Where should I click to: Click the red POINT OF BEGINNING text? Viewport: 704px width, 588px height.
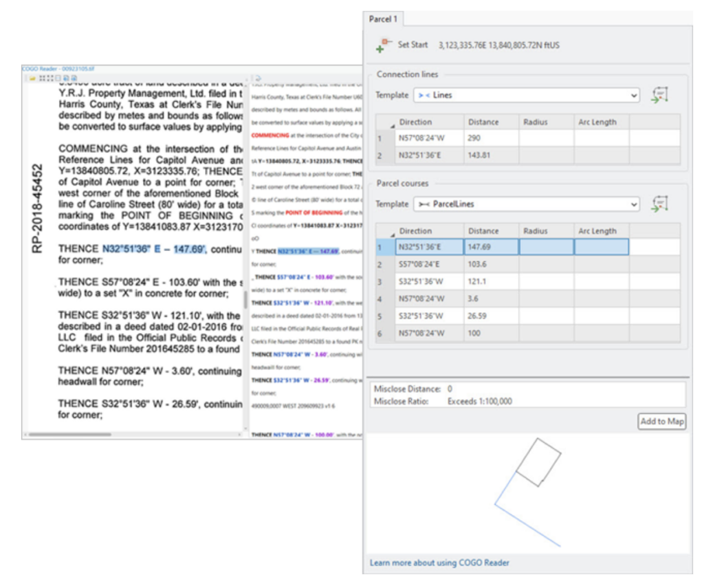[x=313, y=213]
